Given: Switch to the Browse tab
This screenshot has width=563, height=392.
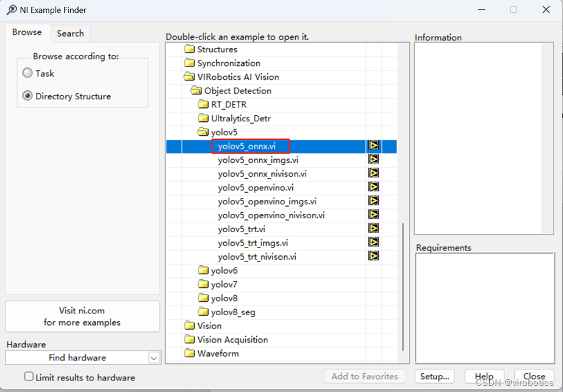Looking at the screenshot, I should (x=27, y=32).
